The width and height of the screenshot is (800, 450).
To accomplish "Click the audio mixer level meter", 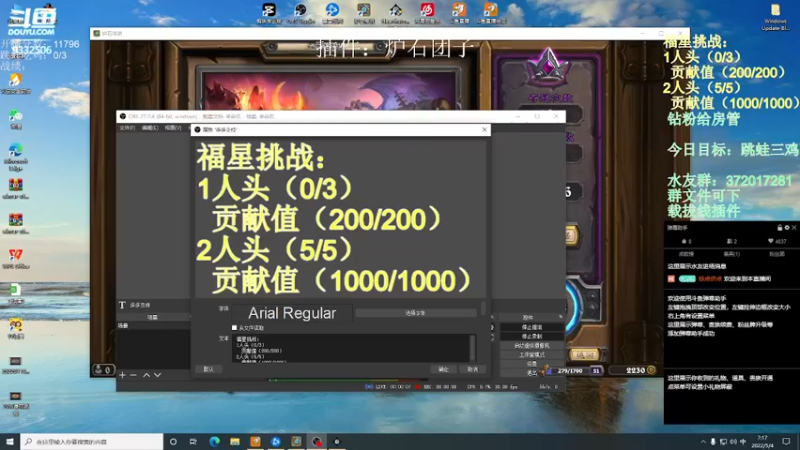I will 348,380.
